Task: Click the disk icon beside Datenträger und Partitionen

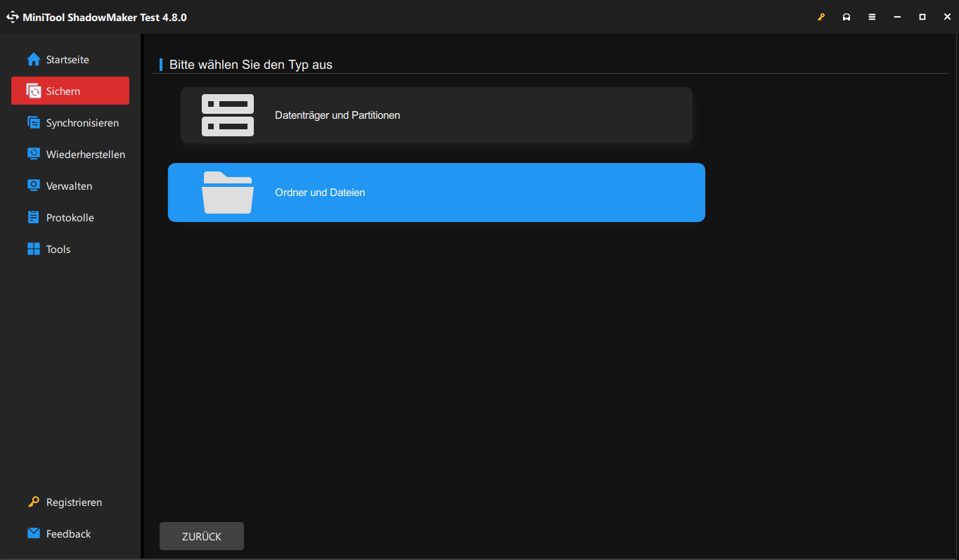Action: coord(227,115)
